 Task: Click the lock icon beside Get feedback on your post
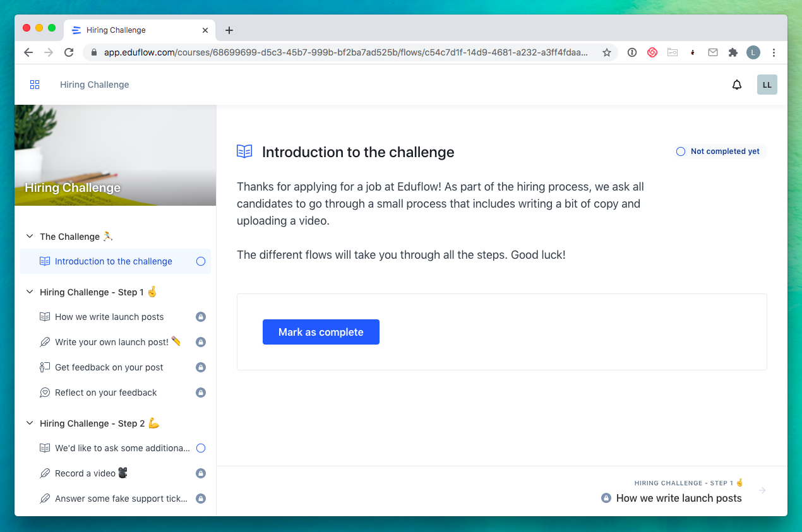coord(201,367)
